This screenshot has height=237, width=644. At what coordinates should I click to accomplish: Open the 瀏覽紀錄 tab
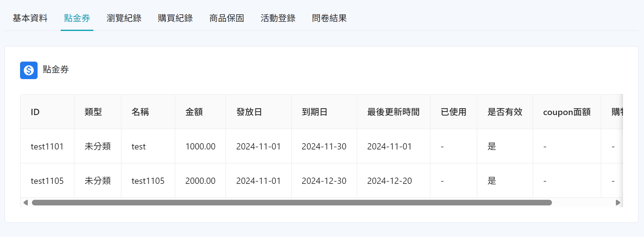(x=124, y=18)
